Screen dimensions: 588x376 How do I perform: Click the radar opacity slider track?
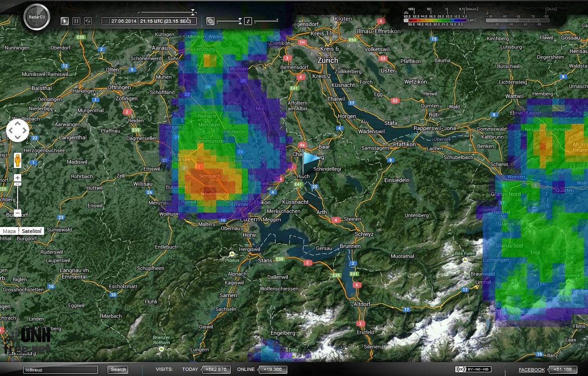tap(228, 21)
